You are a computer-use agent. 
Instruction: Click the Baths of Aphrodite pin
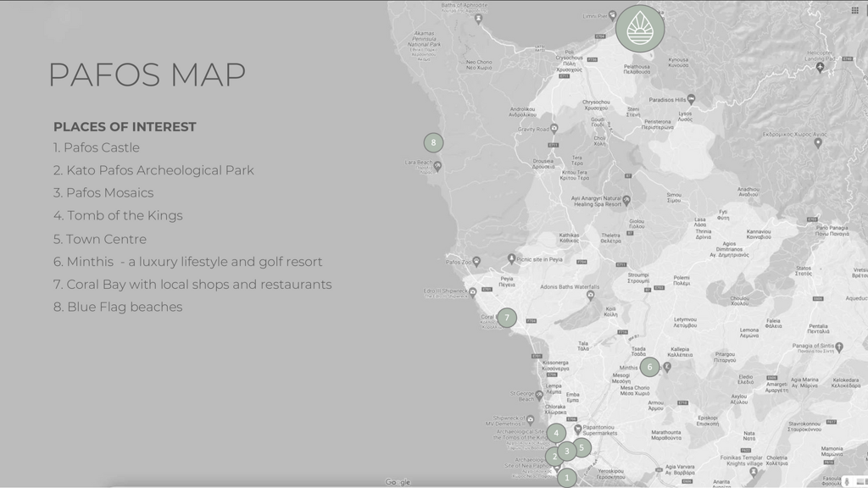click(479, 17)
